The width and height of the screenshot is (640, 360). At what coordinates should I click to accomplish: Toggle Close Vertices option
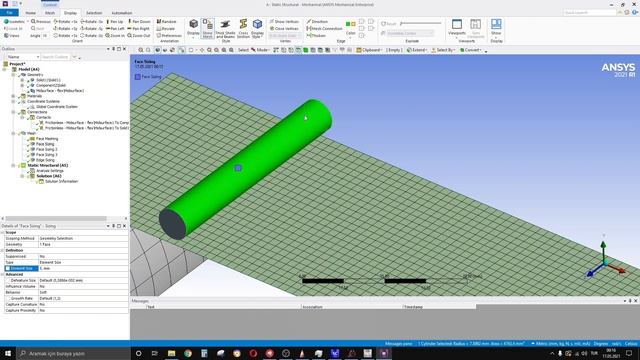tap(284, 29)
